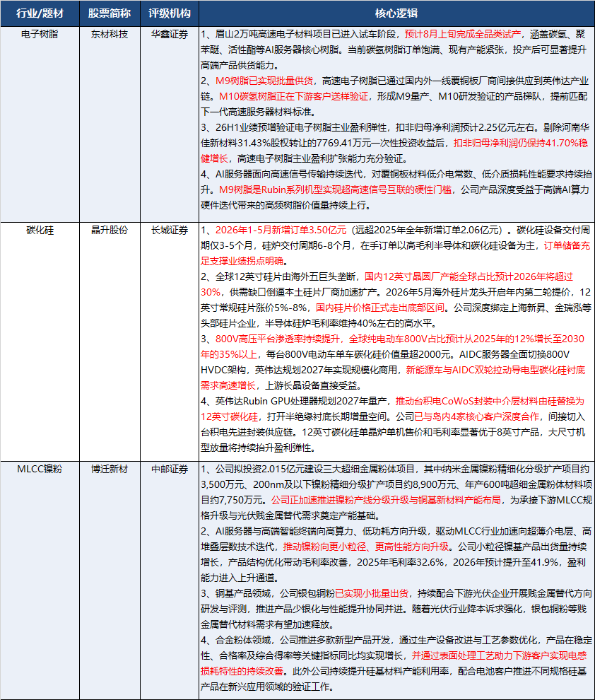Click red text M10碳氢树脂正在下游客户送样验证
Screen dimensions: 595x700
293,96
